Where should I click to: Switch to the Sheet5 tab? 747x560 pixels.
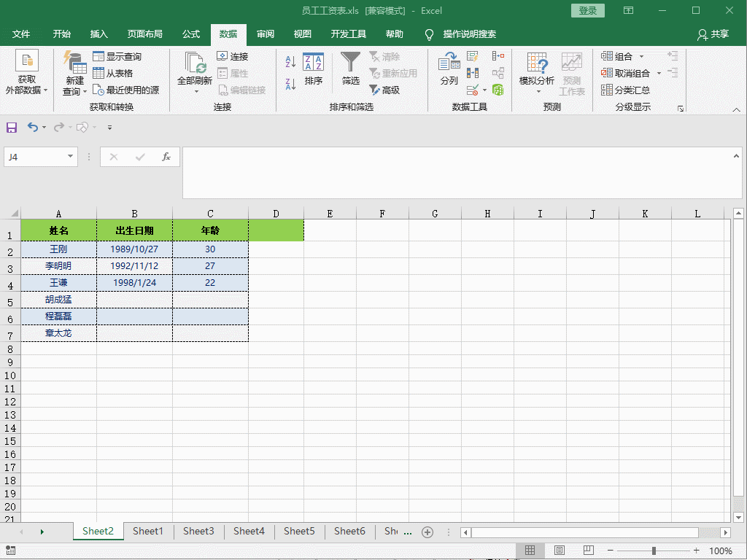click(x=299, y=531)
